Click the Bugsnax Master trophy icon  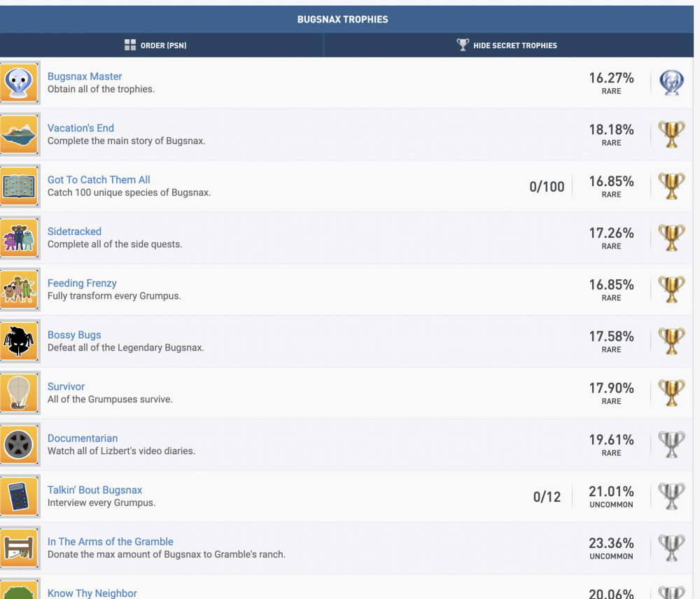pos(19,83)
